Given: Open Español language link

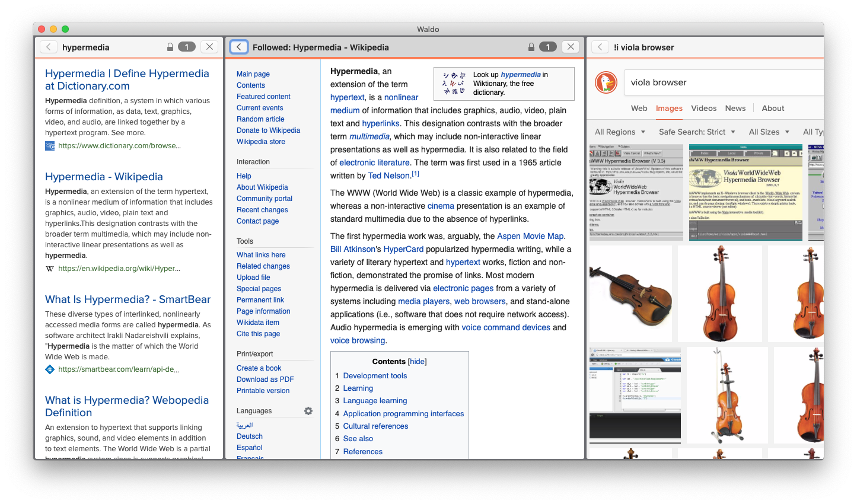Looking at the screenshot, I should (x=249, y=448).
